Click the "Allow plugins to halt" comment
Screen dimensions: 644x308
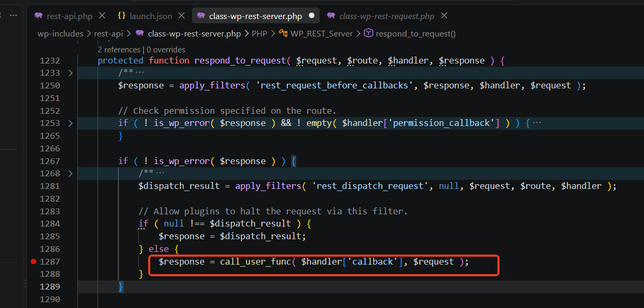pyautogui.click(x=273, y=211)
